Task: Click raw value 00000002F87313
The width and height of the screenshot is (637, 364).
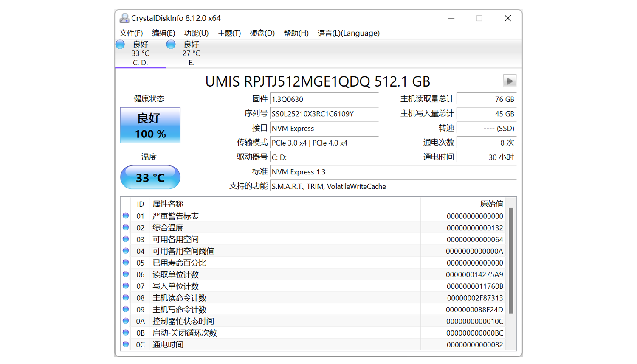Action: 475,298
